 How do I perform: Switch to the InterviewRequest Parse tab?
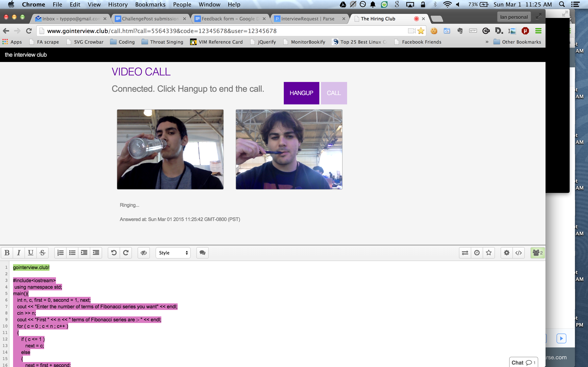click(x=307, y=19)
